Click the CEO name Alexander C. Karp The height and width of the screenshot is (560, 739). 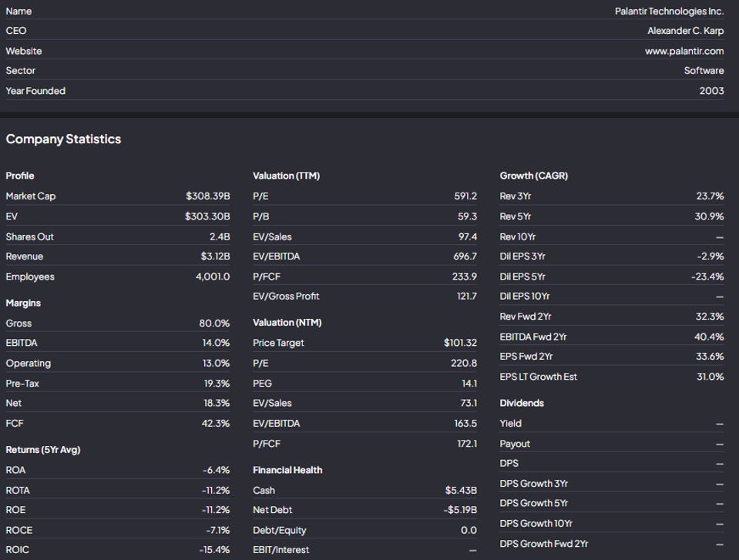685,31
